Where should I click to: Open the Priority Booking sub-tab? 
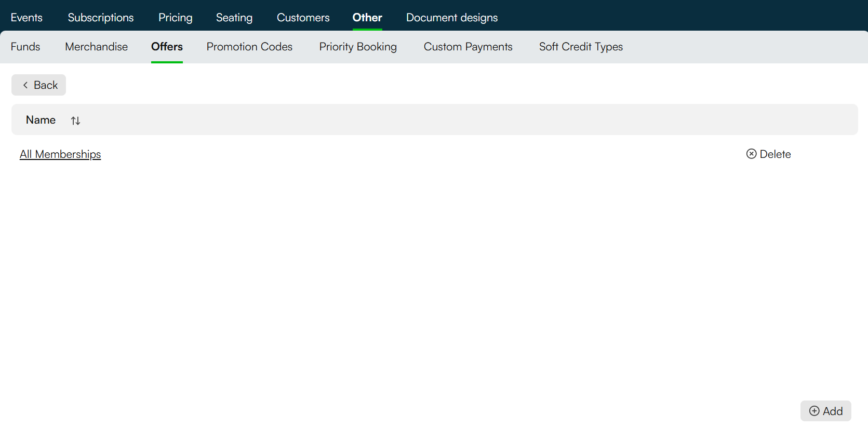[x=358, y=47]
